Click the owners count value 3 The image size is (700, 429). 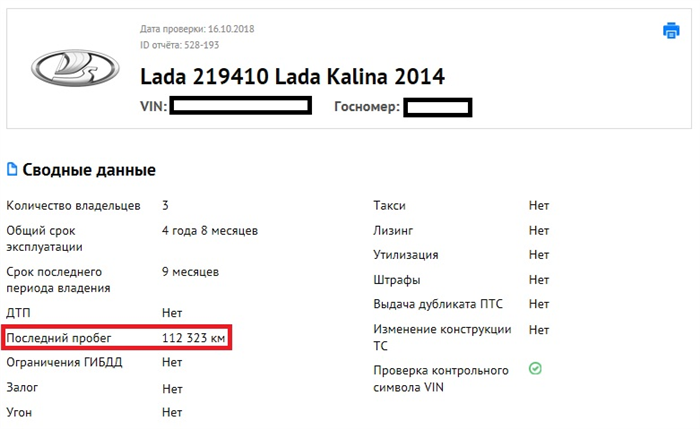(x=165, y=205)
